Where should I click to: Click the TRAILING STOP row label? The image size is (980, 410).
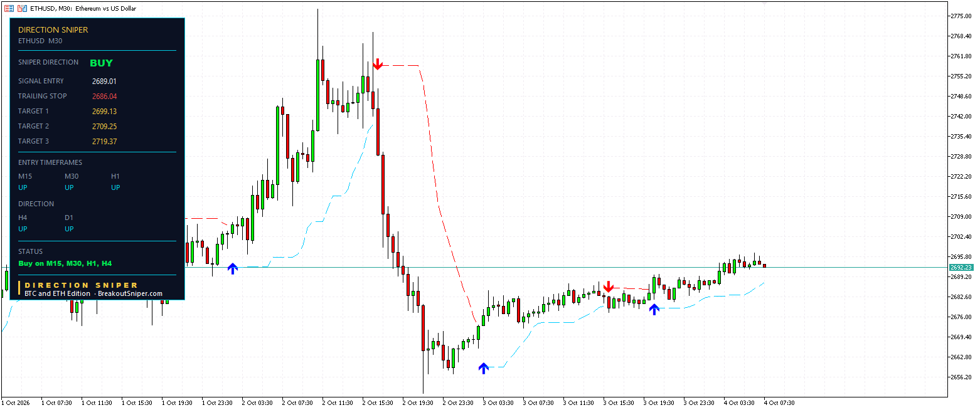[42, 96]
